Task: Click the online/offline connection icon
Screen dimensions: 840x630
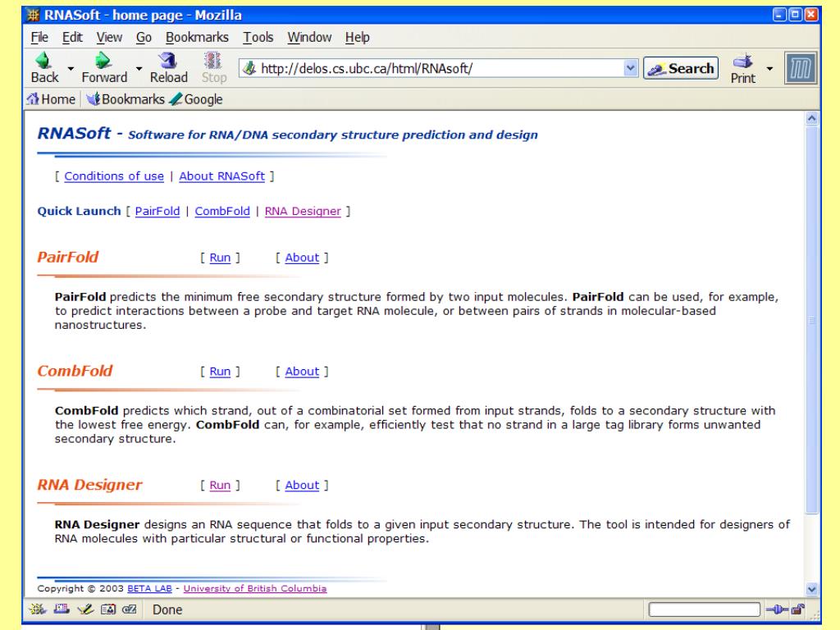Action: pyautogui.click(x=777, y=609)
